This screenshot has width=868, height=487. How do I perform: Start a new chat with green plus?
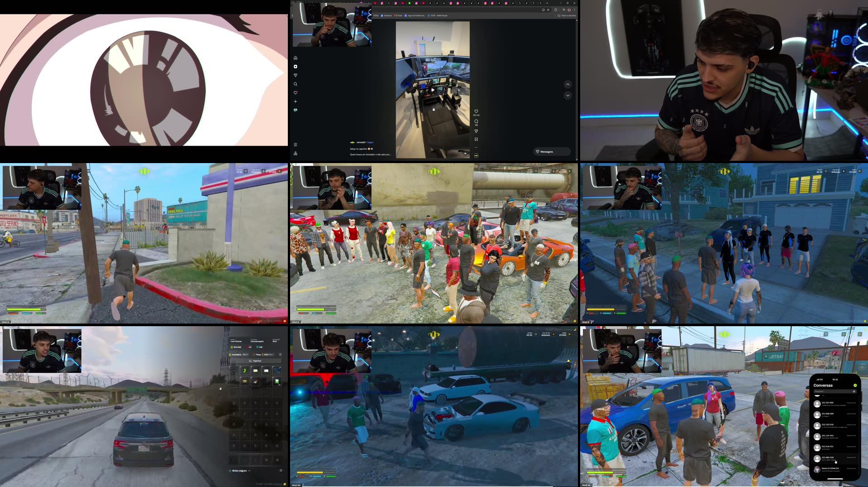855,386
